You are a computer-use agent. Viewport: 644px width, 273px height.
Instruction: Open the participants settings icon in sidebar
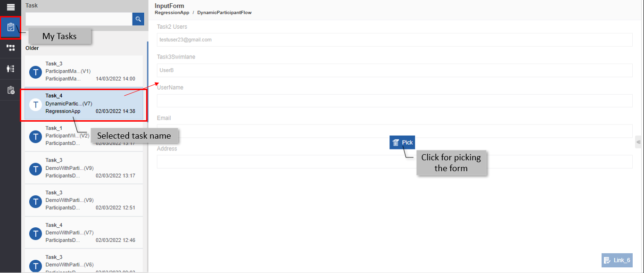point(10,69)
